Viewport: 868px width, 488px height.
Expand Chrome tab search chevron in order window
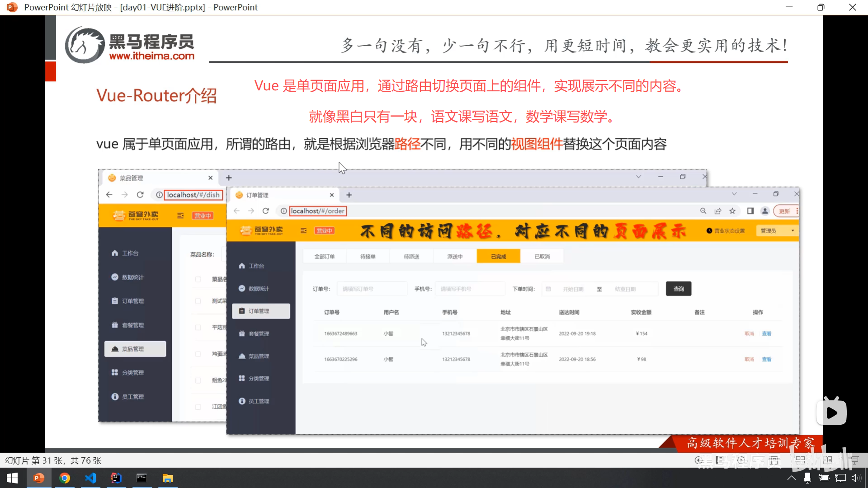[x=734, y=194]
